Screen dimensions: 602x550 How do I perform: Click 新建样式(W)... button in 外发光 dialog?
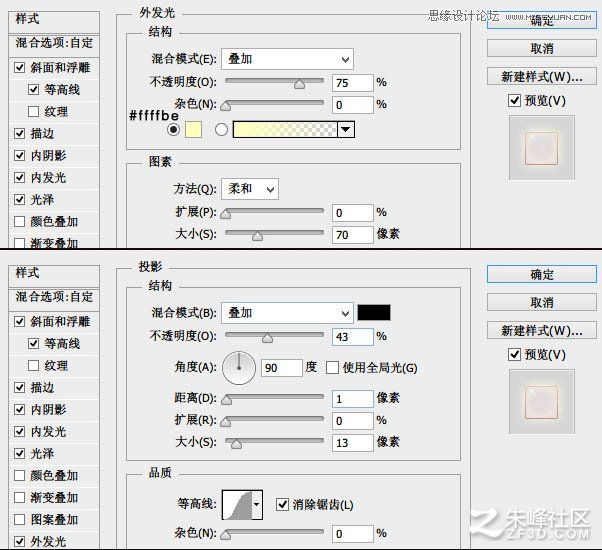point(542,76)
